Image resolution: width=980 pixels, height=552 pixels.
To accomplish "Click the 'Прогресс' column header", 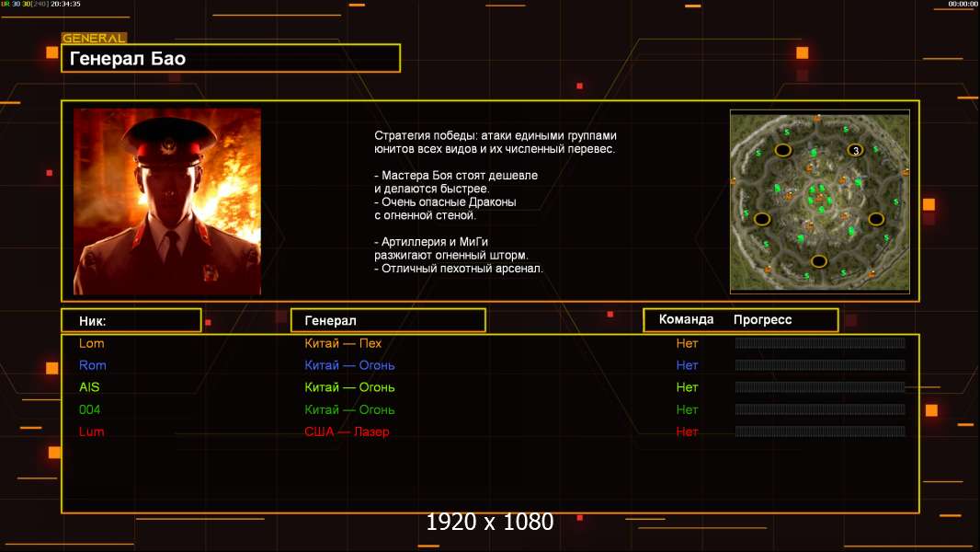I will 762,320.
